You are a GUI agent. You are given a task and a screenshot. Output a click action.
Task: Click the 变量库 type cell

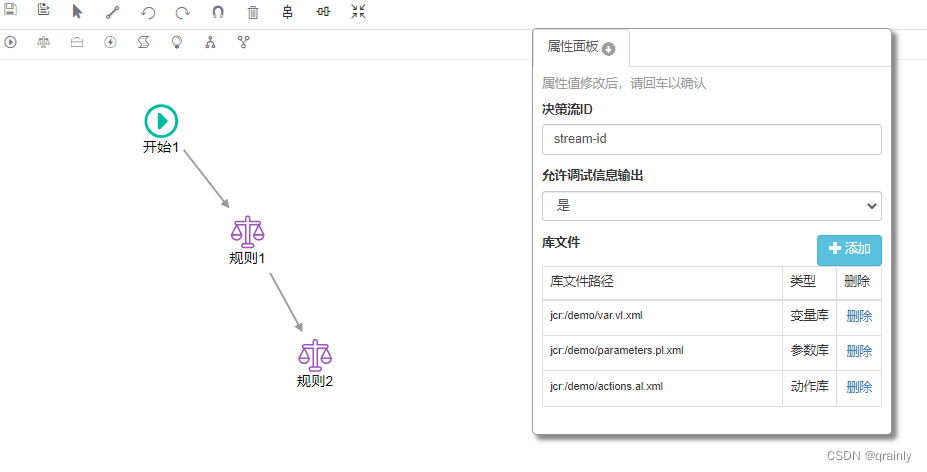click(x=809, y=318)
